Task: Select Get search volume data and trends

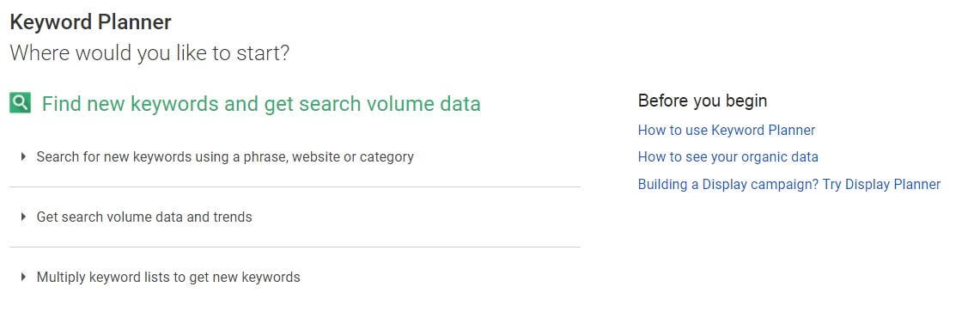Action: [x=144, y=217]
